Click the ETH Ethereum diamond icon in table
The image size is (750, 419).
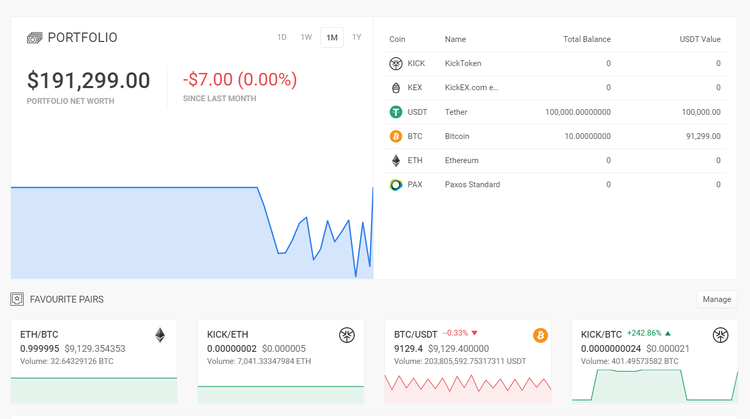396,160
